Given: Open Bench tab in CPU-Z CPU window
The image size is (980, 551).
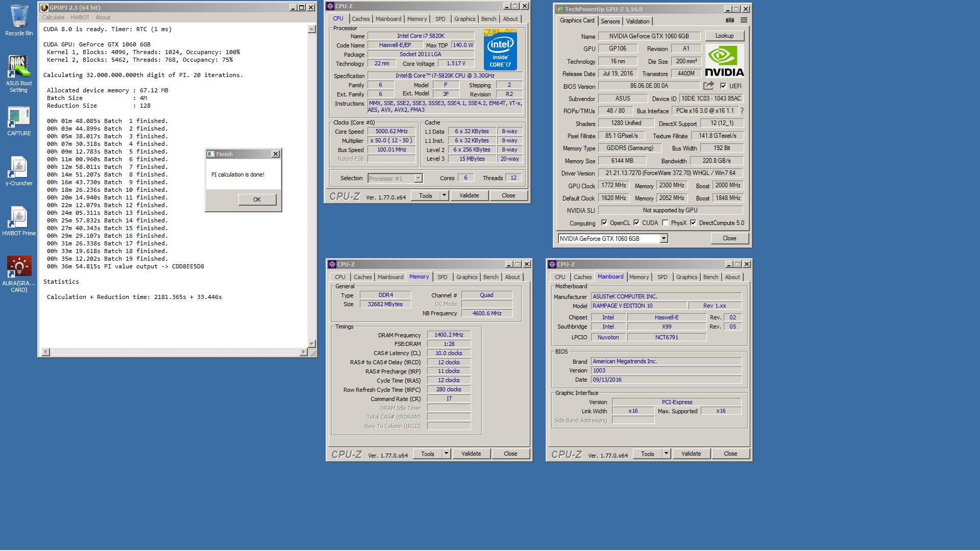Looking at the screenshot, I should 488,19.
